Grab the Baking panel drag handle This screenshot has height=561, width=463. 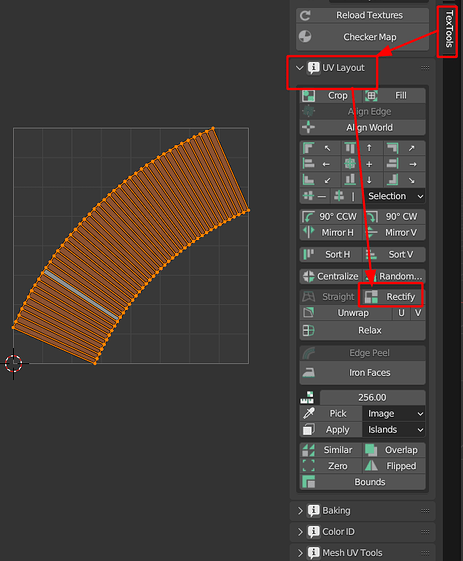(x=425, y=511)
